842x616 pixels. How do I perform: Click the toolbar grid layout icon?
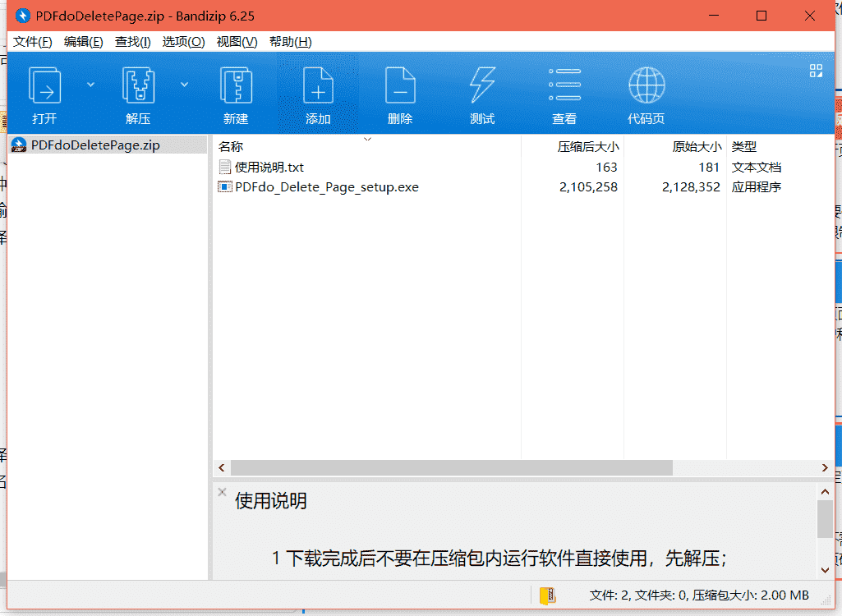[x=816, y=71]
